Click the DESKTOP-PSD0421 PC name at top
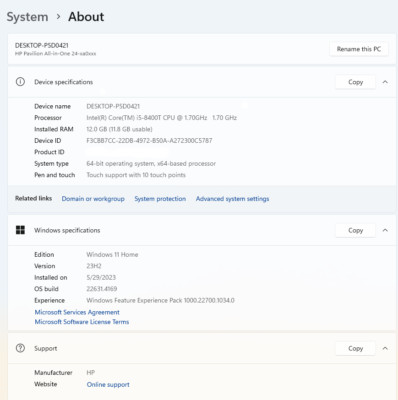 tap(42, 45)
